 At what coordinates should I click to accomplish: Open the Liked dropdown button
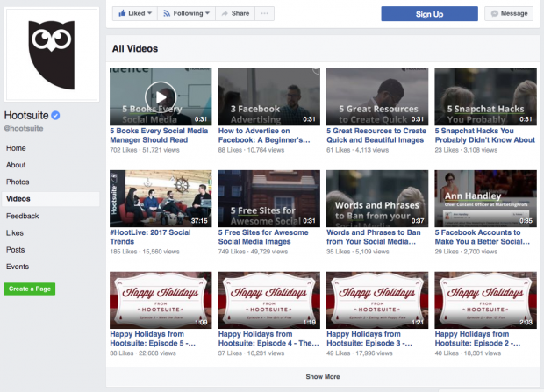(x=135, y=13)
